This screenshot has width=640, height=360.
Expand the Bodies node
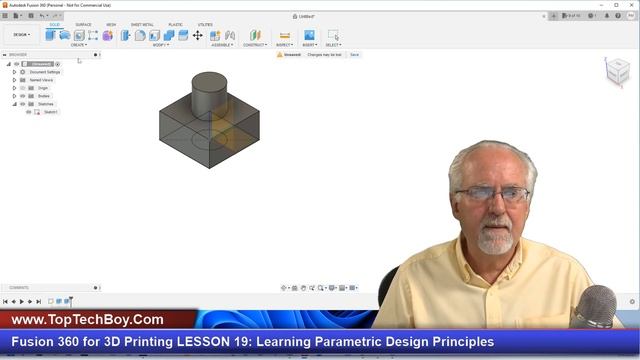pos(14,96)
